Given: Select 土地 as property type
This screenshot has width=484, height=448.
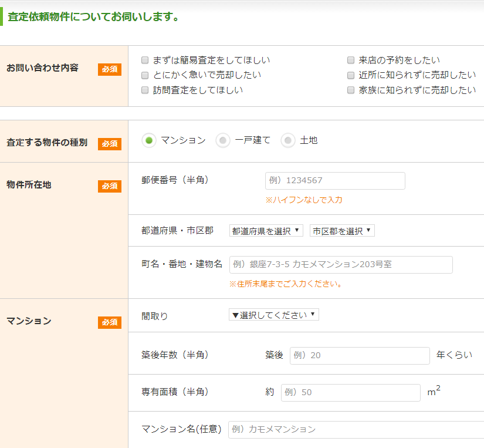Looking at the screenshot, I should pyautogui.click(x=287, y=141).
